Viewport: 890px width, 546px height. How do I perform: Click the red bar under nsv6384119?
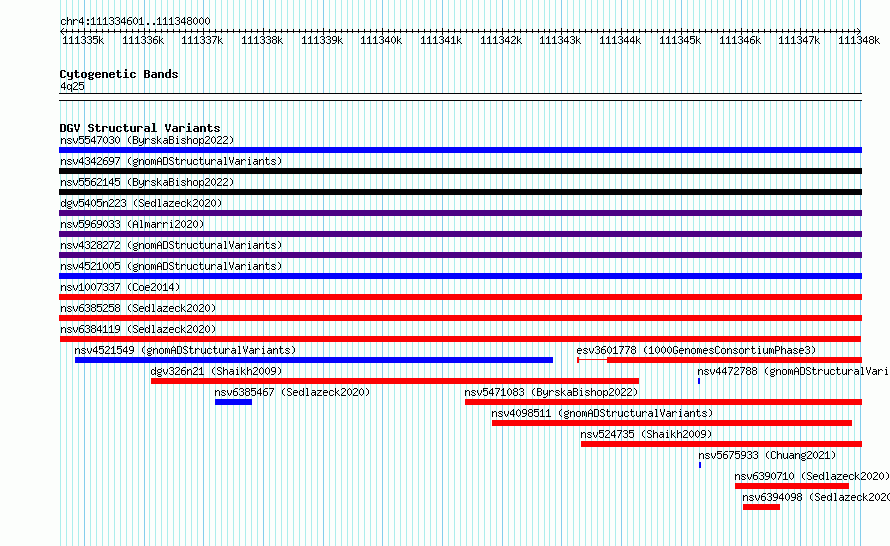pyautogui.click(x=460, y=339)
